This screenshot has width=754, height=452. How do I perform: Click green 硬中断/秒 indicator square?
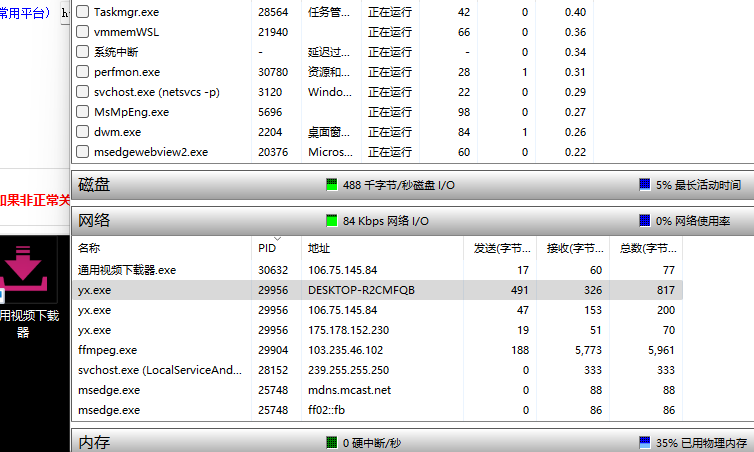333,441
